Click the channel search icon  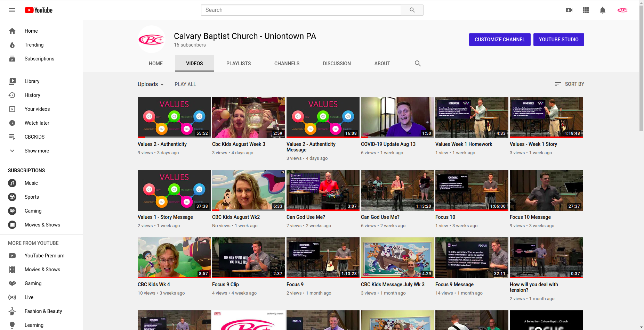418,64
